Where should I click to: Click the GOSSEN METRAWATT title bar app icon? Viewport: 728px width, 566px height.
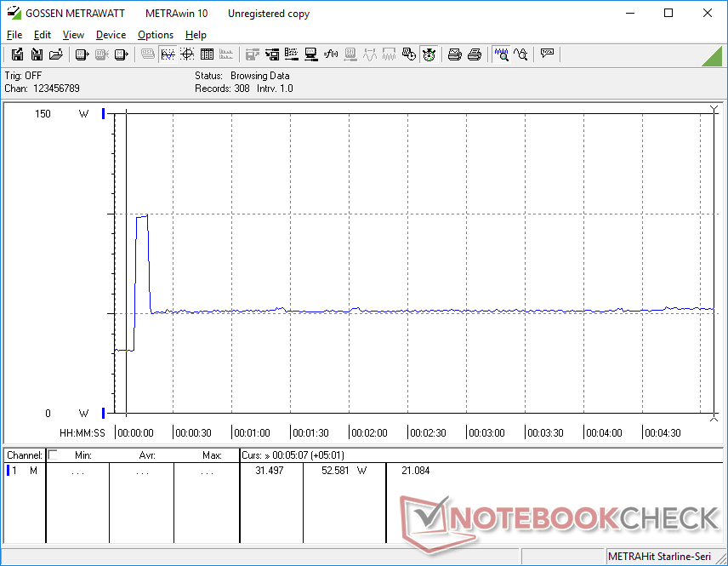pos(14,13)
